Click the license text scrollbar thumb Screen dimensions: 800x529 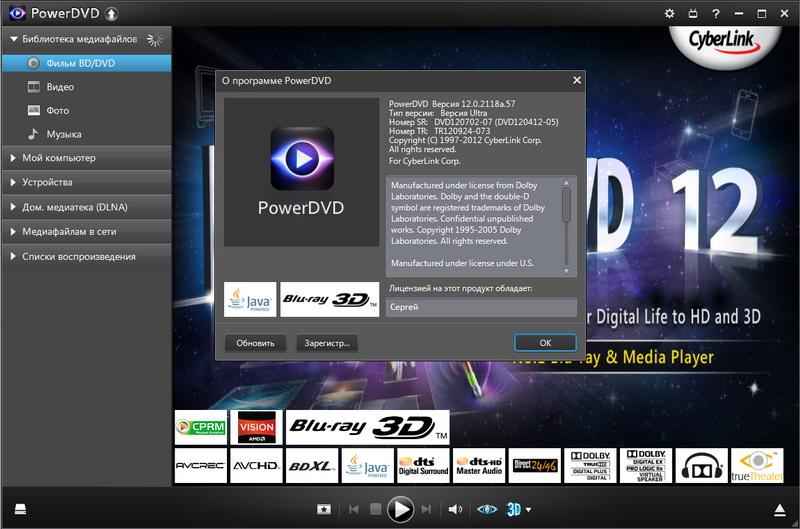[x=566, y=205]
